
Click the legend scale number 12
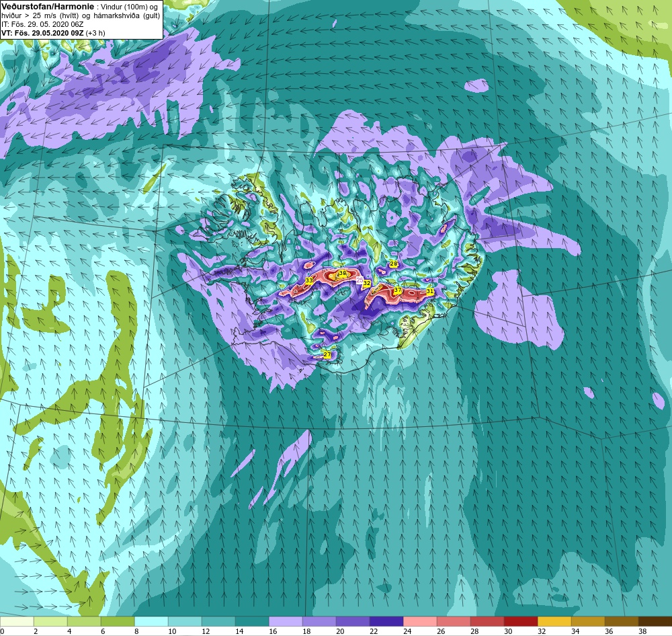point(205,631)
